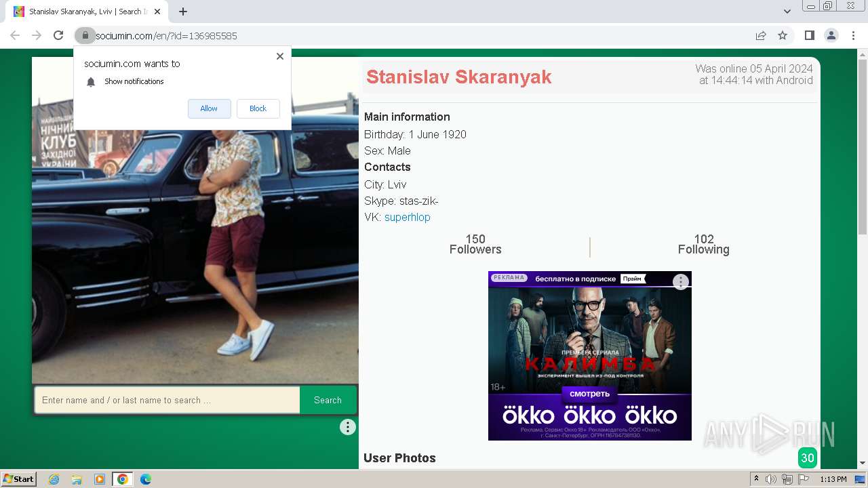The width and height of the screenshot is (868, 488).
Task: Click the User Photos heading
Action: coord(399,458)
